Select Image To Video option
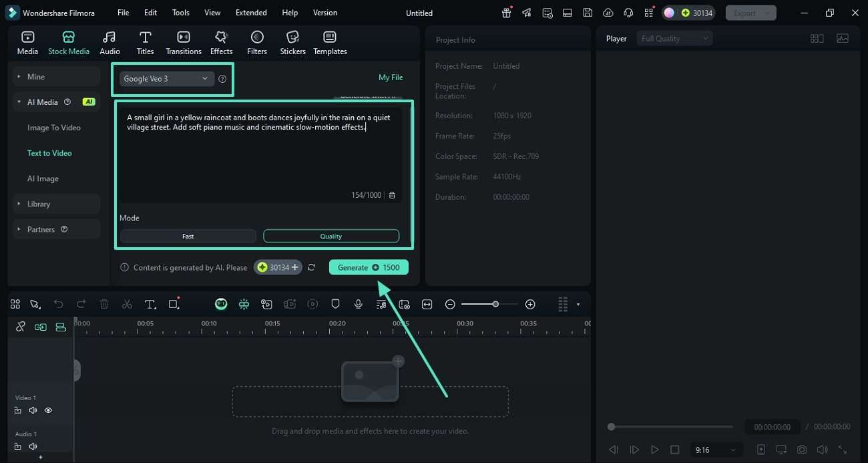The height and width of the screenshot is (463, 868). point(54,128)
